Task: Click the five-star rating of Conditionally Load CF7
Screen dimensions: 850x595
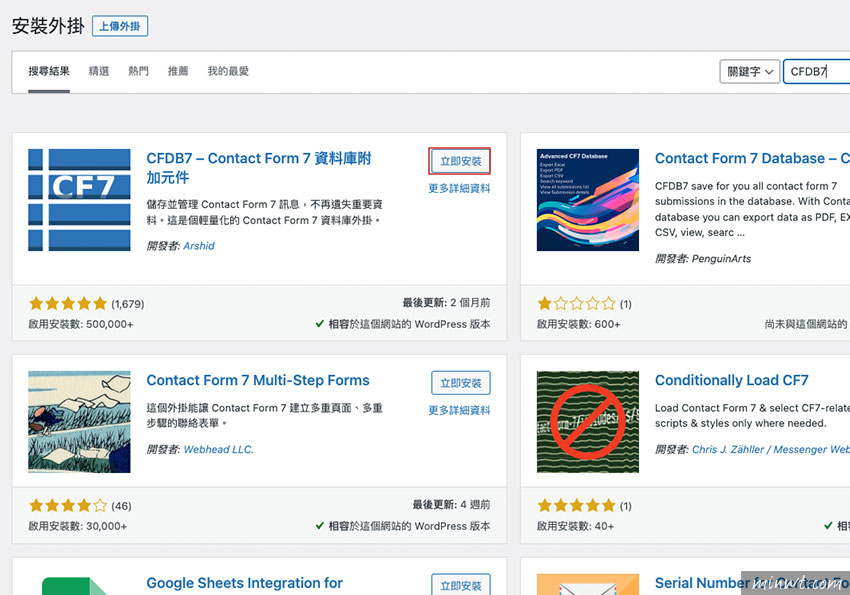Action: [576, 506]
